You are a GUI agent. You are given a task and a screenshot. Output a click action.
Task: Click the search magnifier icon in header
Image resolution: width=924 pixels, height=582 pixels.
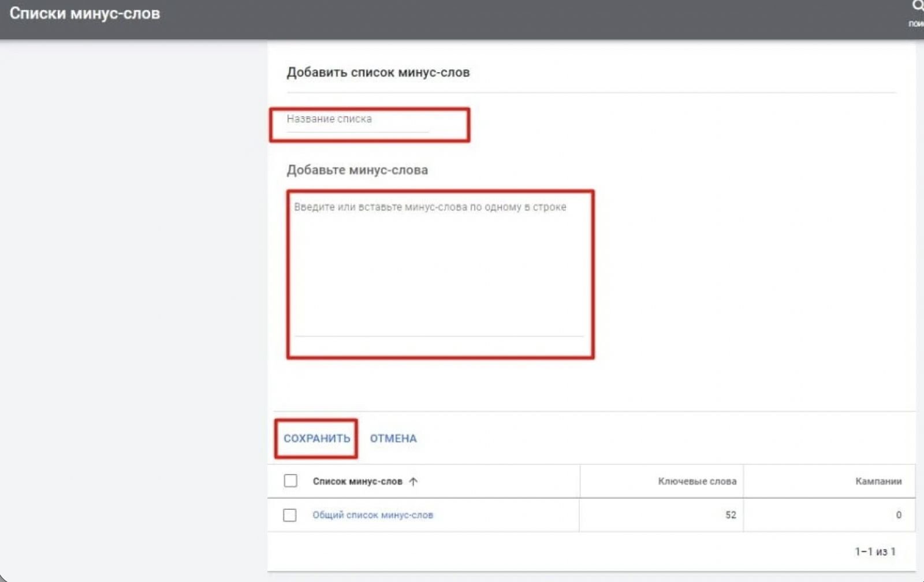(917, 6)
